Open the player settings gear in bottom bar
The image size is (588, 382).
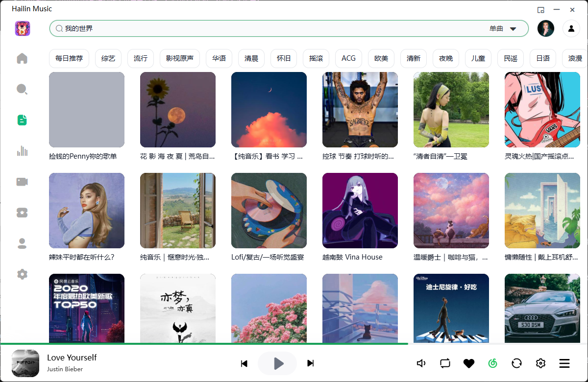540,363
